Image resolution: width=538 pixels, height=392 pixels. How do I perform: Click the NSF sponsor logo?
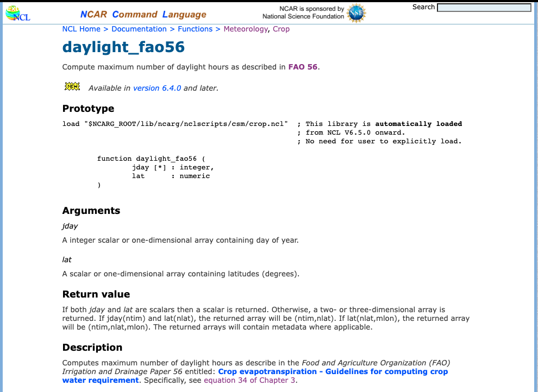(356, 13)
